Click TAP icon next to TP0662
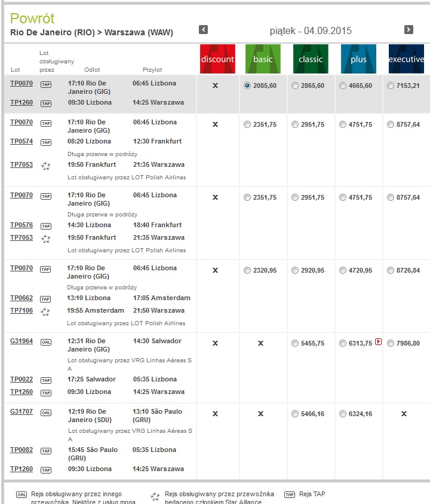The width and height of the screenshot is (433, 504). 45,299
